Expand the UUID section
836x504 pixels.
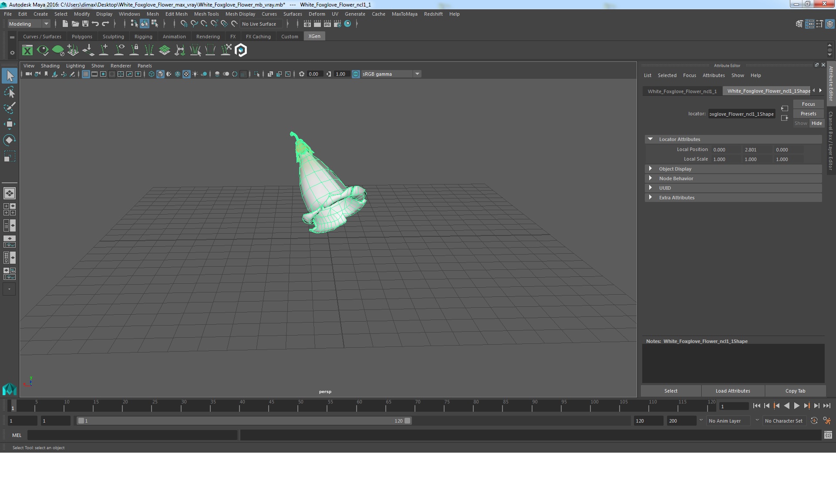tap(733, 188)
